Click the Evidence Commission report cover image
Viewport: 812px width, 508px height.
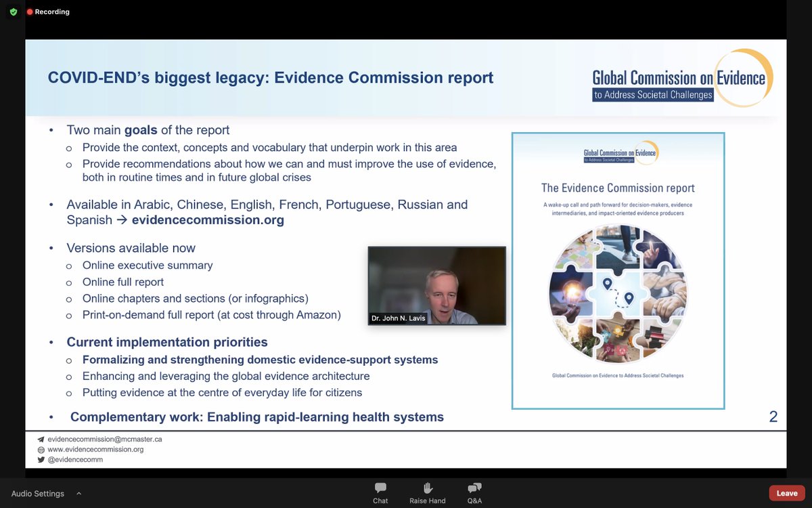point(618,271)
